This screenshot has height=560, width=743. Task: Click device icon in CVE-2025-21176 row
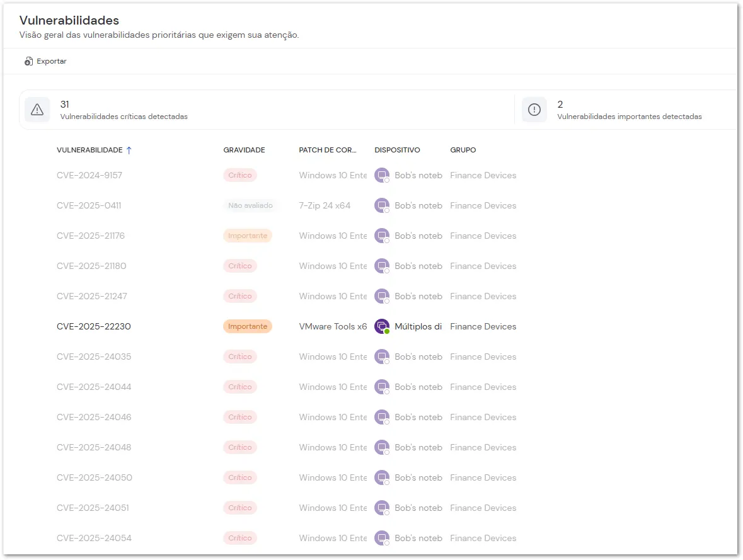(382, 236)
